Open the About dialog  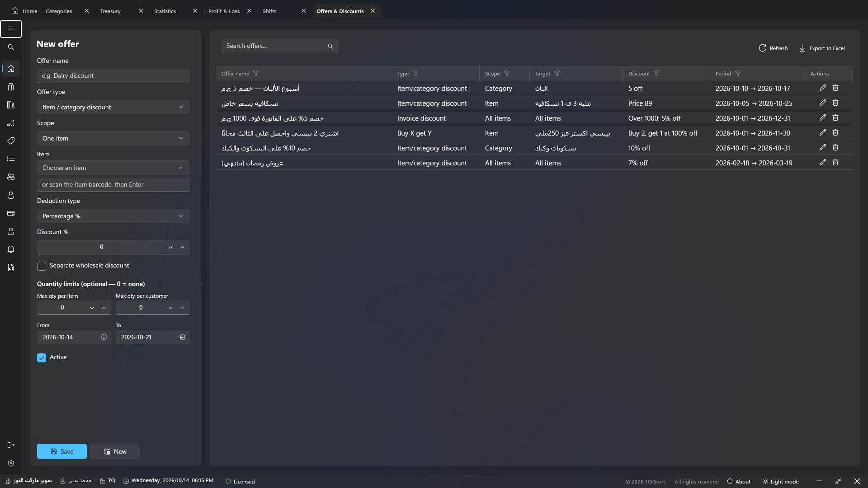739,482
